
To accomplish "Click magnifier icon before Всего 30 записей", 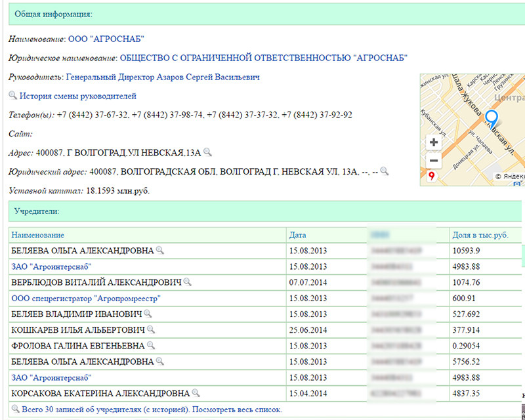I will [15, 409].
